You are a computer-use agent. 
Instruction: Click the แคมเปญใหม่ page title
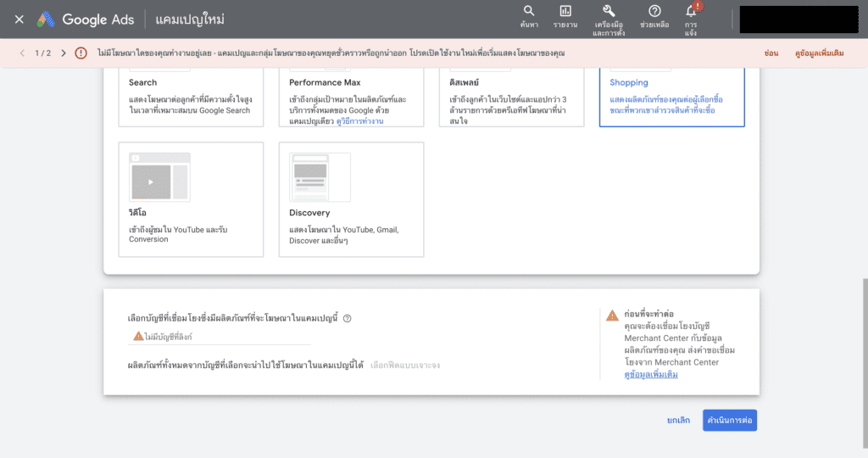pos(190,20)
